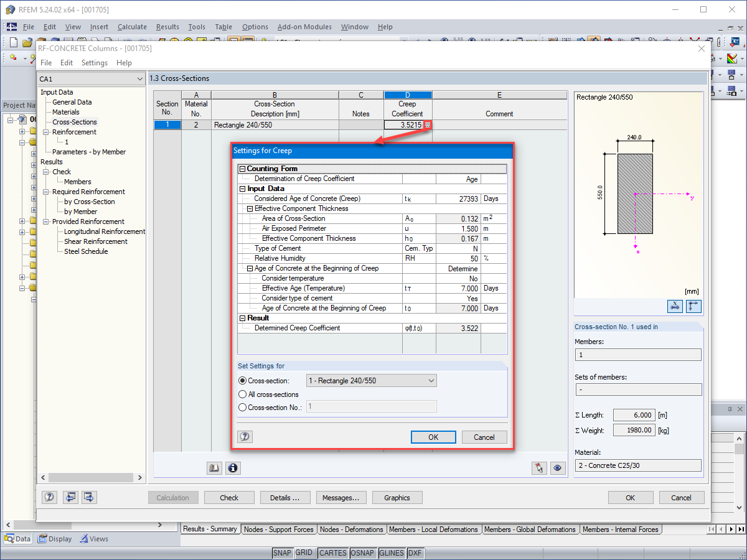This screenshot has height=560, width=747.
Task: Toggle SNAP in the status bar
Action: coord(282,553)
